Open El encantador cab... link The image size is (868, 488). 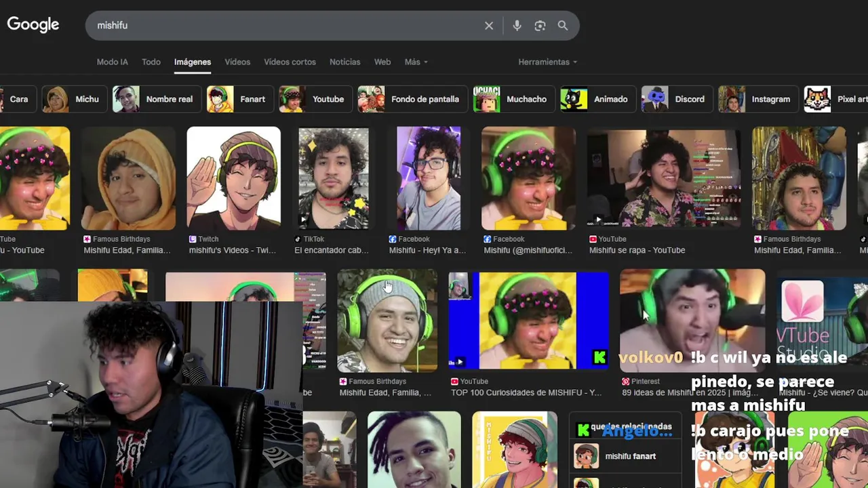(332, 250)
